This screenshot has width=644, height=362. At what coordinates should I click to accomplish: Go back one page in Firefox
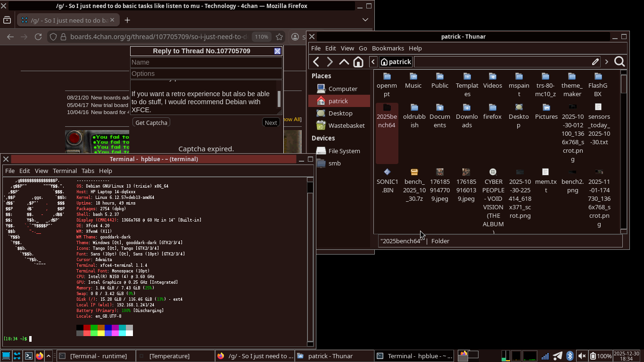[10, 37]
